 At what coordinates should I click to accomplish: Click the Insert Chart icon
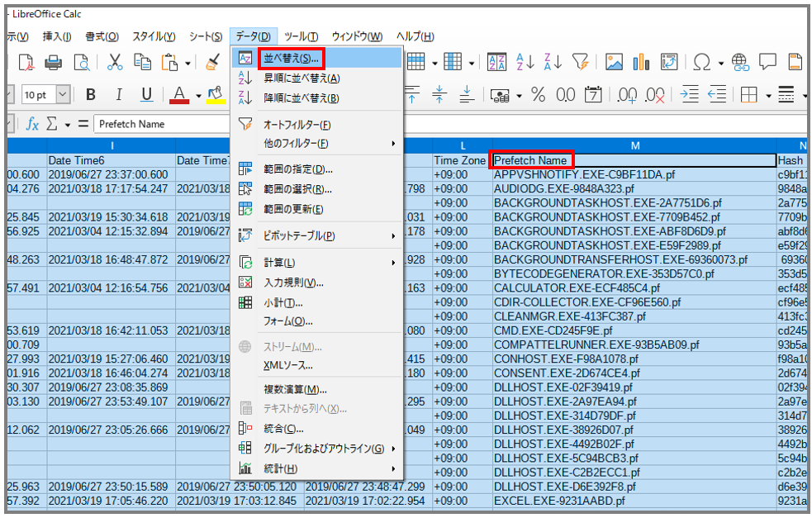(x=641, y=63)
